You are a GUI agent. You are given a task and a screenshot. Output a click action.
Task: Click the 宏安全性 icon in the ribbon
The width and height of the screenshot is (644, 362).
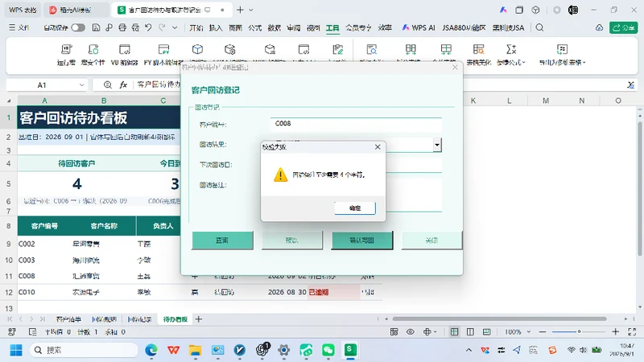point(93,55)
